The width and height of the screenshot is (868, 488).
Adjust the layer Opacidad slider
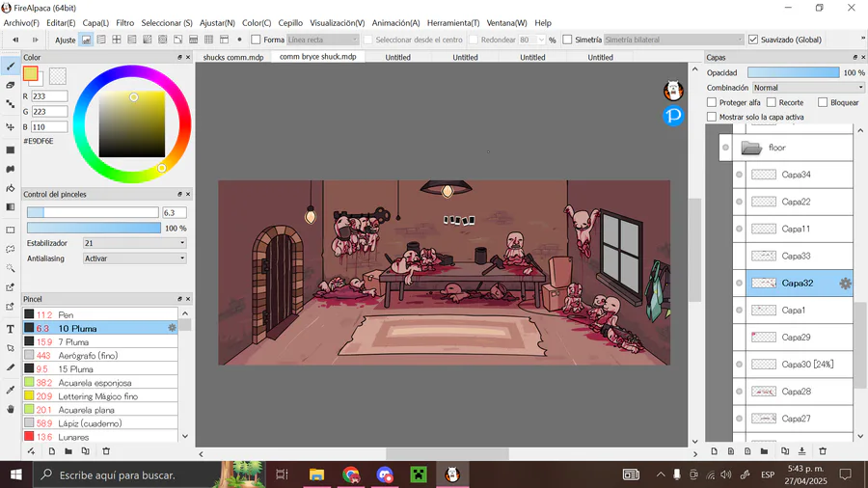[794, 72]
